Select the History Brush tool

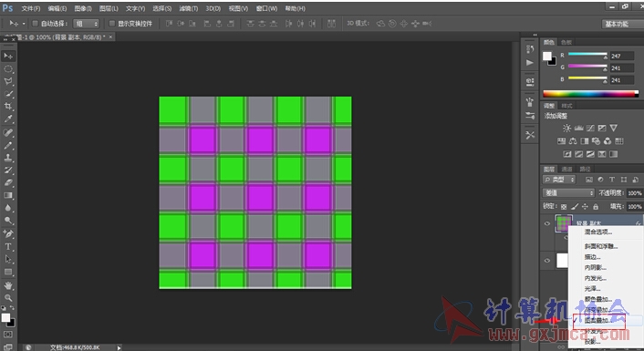click(8, 170)
